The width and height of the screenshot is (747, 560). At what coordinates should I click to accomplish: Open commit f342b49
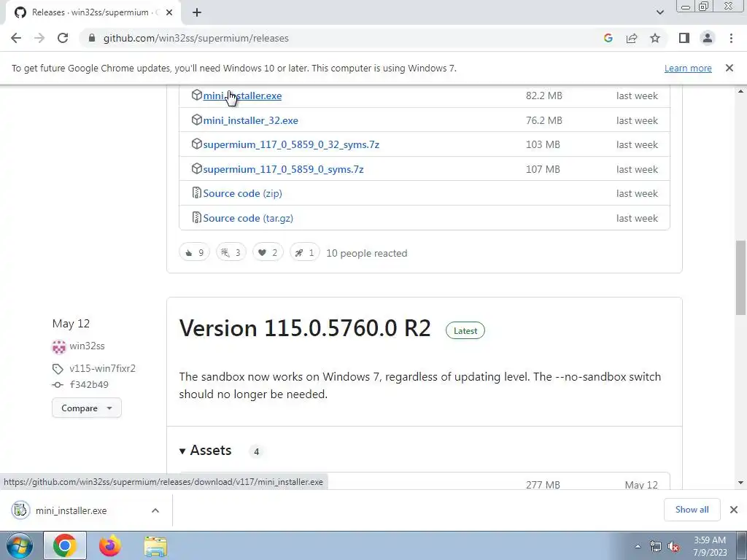(x=89, y=384)
